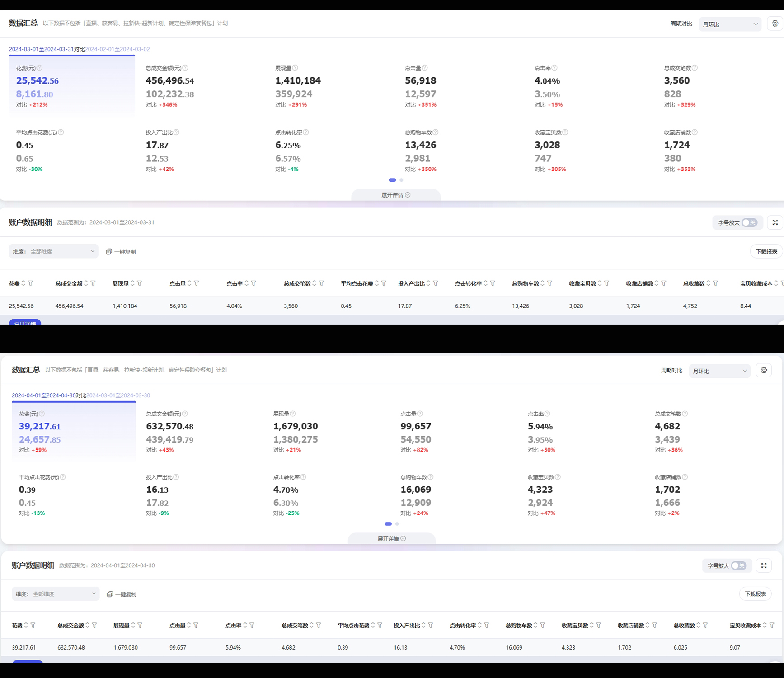Click the help icon next to 点击转化率 in April summary
Image resolution: width=784 pixels, height=678 pixels.
point(303,477)
